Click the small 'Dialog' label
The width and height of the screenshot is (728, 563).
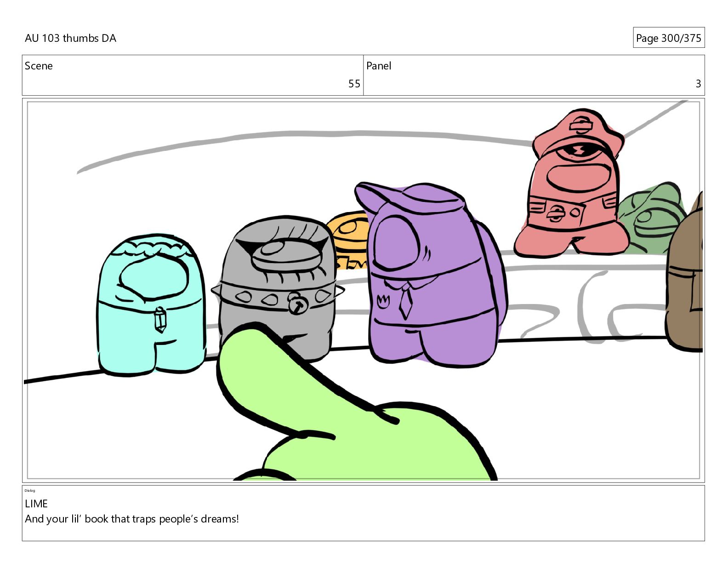click(30, 490)
